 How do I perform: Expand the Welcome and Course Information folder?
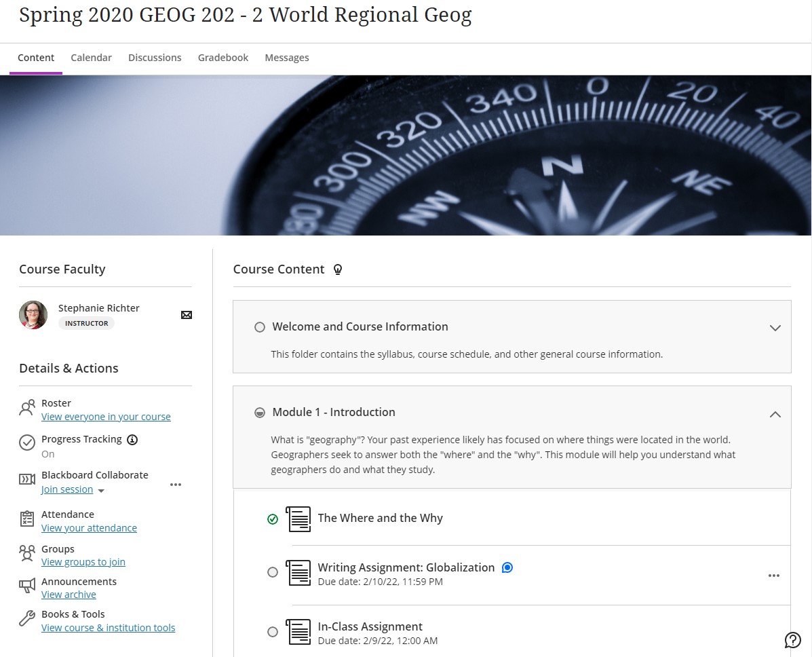775,328
